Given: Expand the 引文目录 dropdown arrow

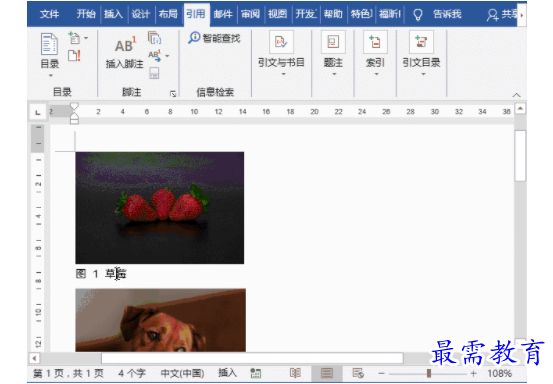Looking at the screenshot, I should [423, 74].
